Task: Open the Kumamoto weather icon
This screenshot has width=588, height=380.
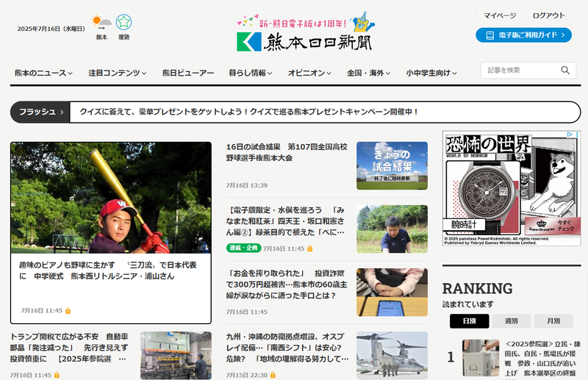Action: tap(101, 24)
